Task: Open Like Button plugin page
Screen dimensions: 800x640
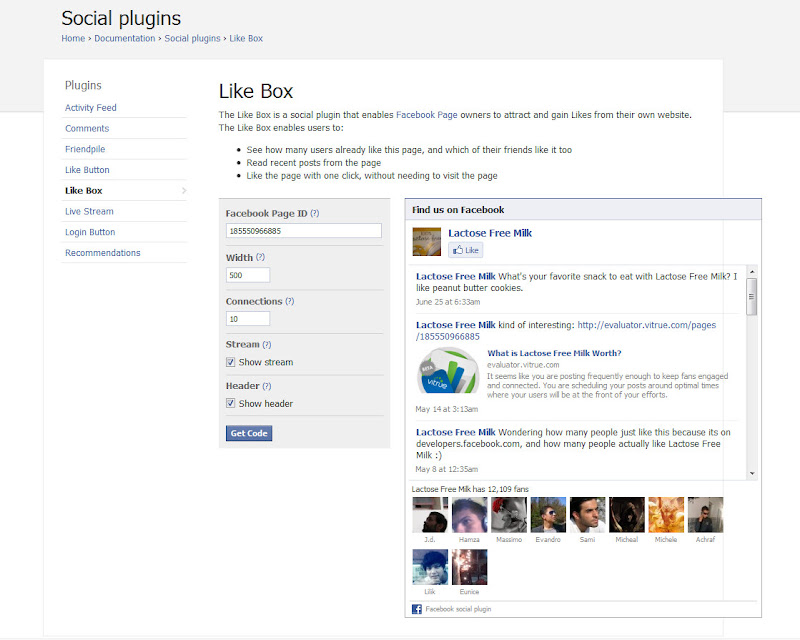Action: [87, 170]
